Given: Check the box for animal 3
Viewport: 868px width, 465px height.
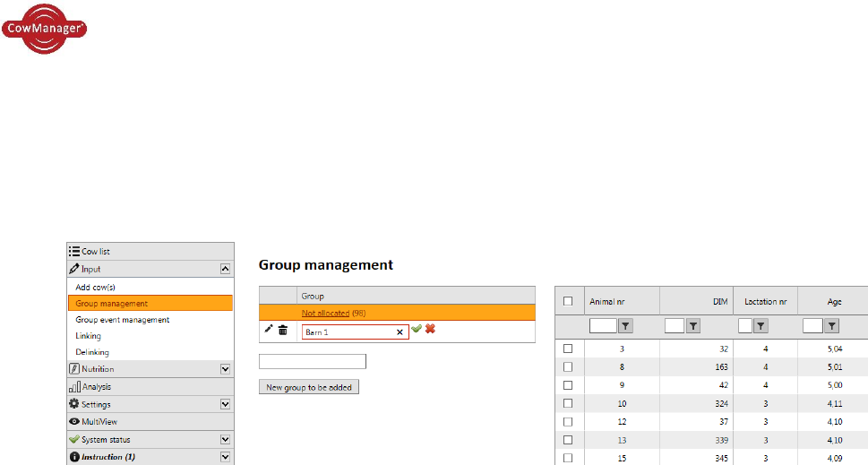Looking at the screenshot, I should pyautogui.click(x=568, y=348).
